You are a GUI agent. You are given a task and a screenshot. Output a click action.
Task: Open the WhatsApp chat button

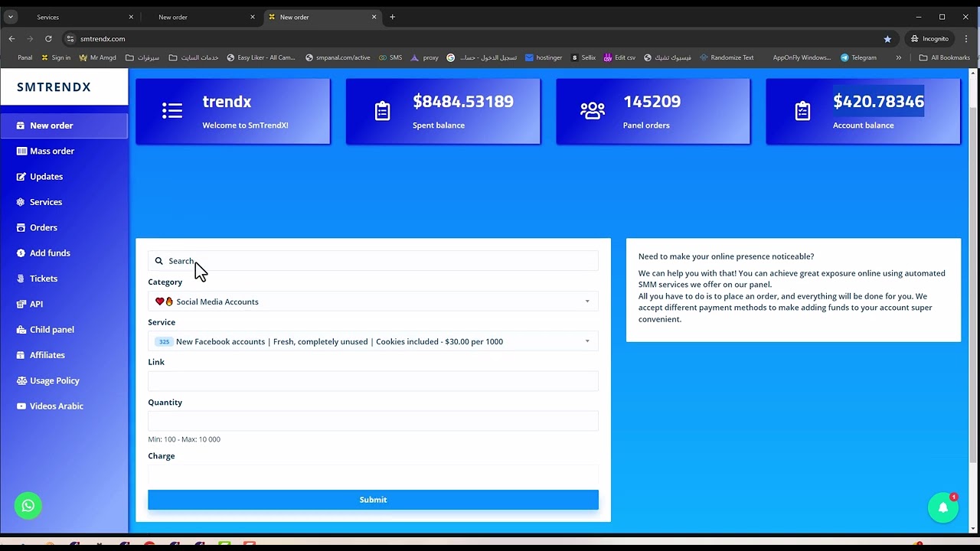point(28,505)
